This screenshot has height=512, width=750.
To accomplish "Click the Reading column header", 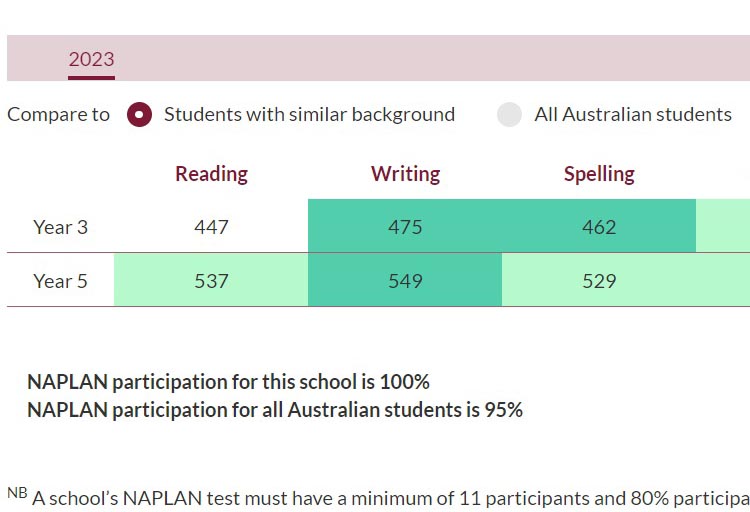I will (x=211, y=174).
